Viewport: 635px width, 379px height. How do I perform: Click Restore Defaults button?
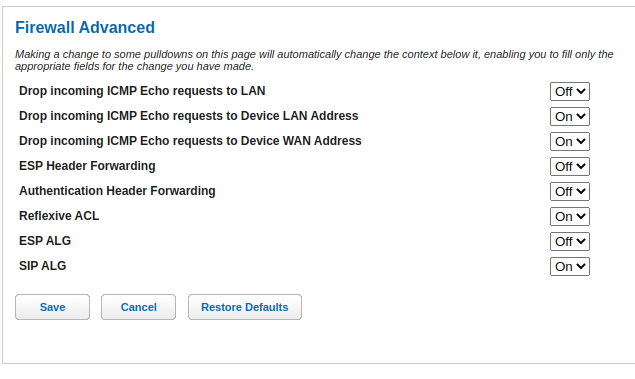[245, 307]
